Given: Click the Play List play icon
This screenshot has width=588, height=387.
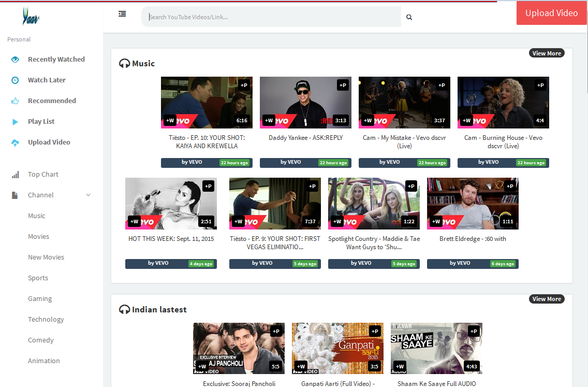Looking at the screenshot, I should 15,122.
